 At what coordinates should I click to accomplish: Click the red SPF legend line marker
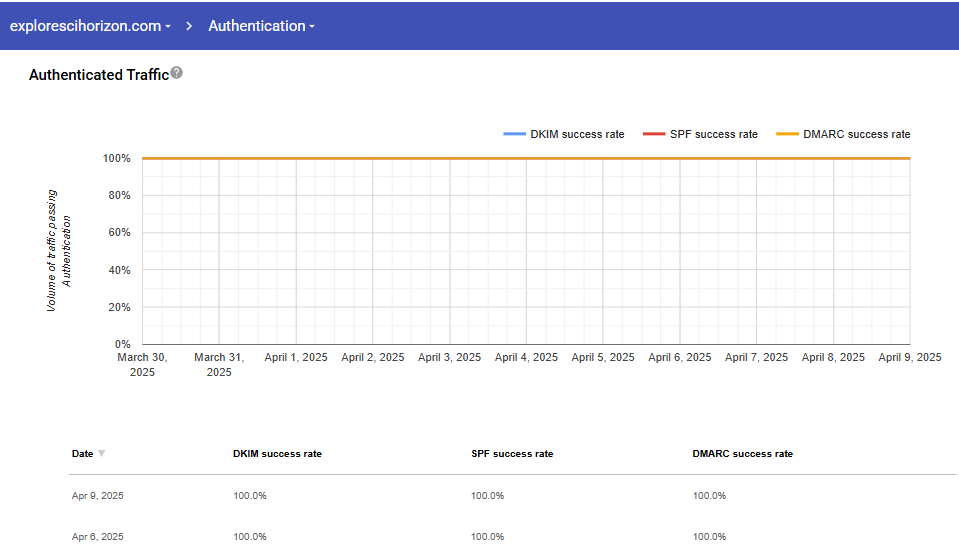[653, 134]
